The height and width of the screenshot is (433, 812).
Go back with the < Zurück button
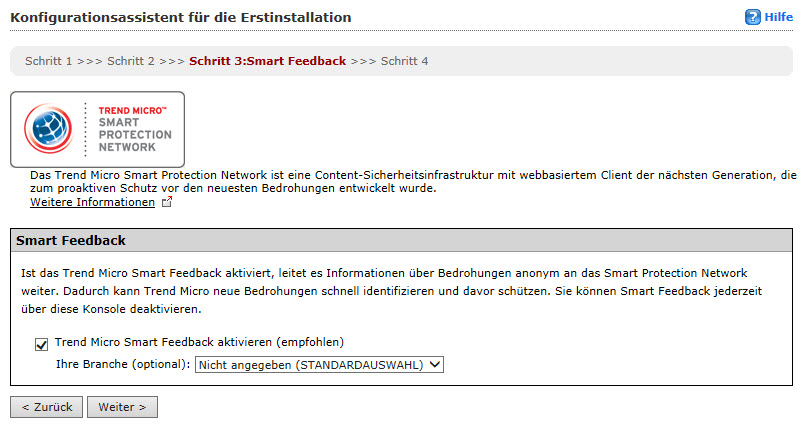pos(46,407)
